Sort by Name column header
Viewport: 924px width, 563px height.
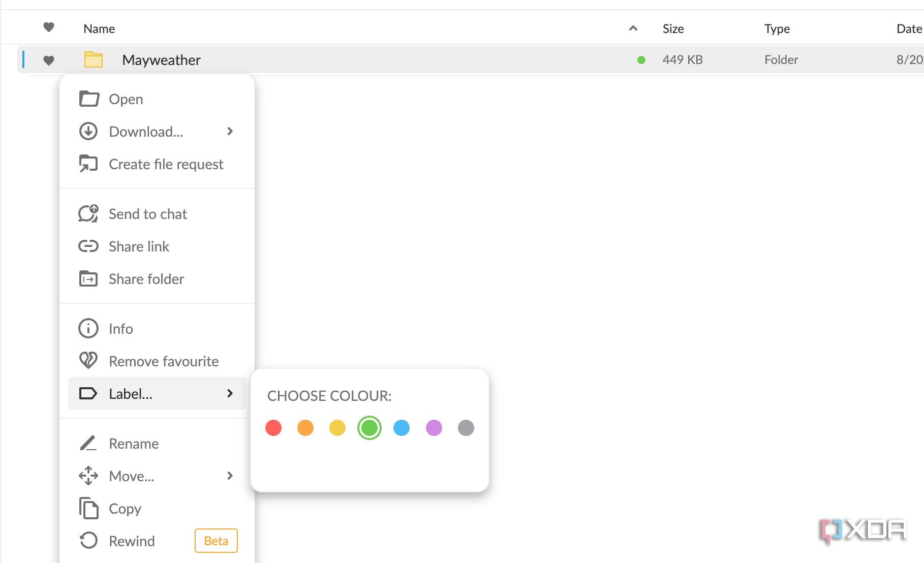click(x=99, y=28)
